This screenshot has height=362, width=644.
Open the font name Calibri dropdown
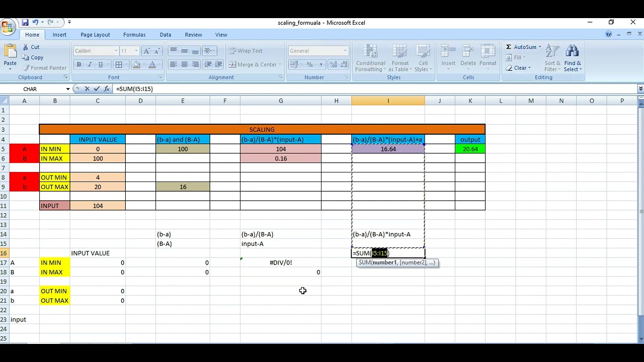(115, 51)
